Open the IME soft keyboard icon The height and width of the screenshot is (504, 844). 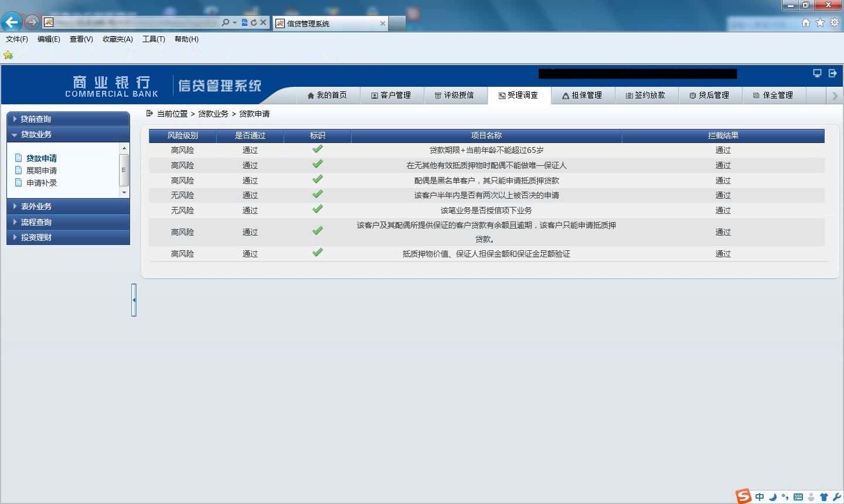[798, 497]
